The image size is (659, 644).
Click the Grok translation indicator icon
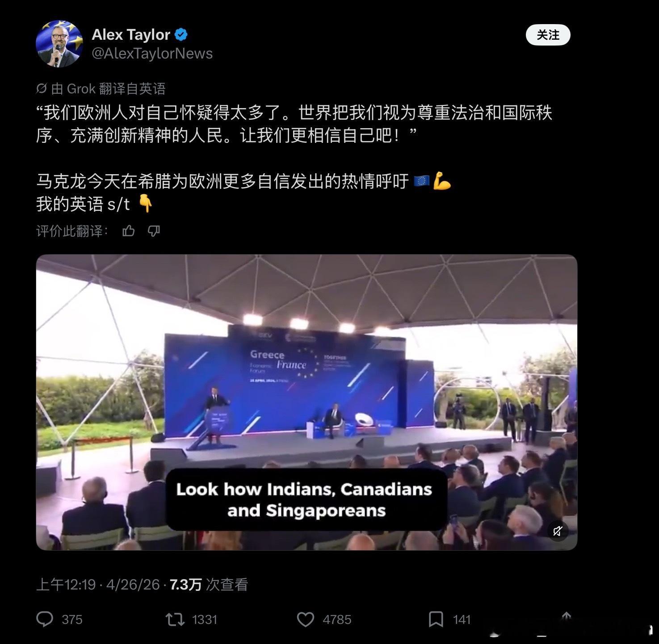pyautogui.click(x=42, y=88)
